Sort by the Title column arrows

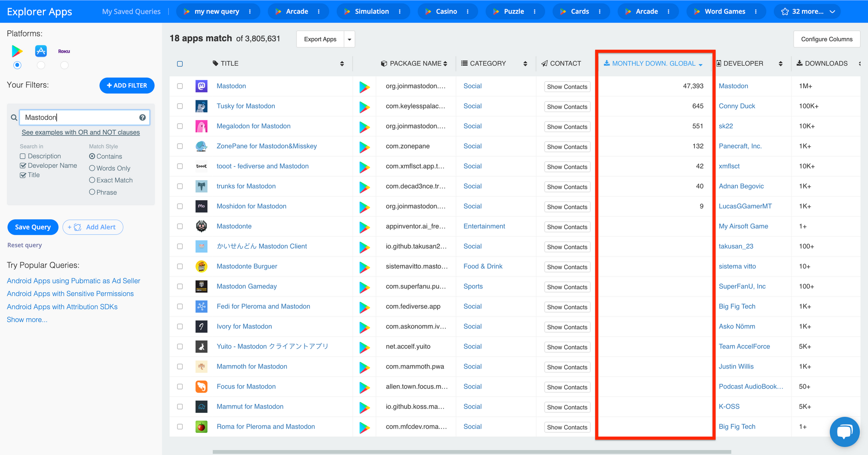click(342, 64)
